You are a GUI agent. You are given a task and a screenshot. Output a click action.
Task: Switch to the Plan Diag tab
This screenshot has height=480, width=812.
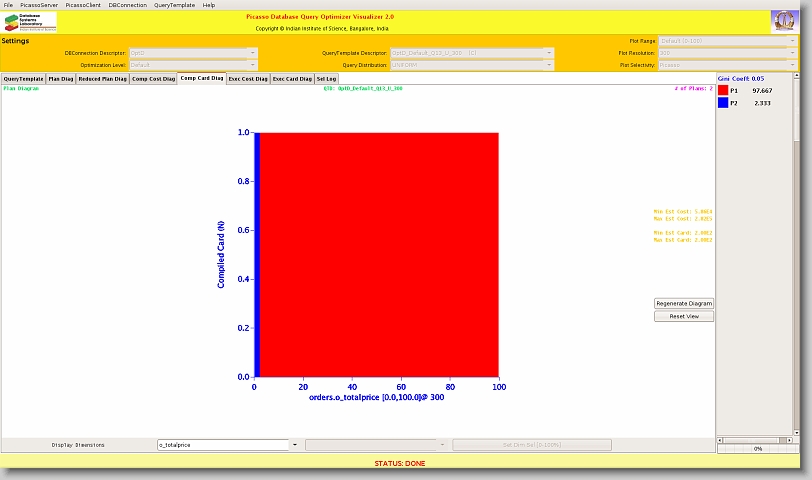click(60, 78)
